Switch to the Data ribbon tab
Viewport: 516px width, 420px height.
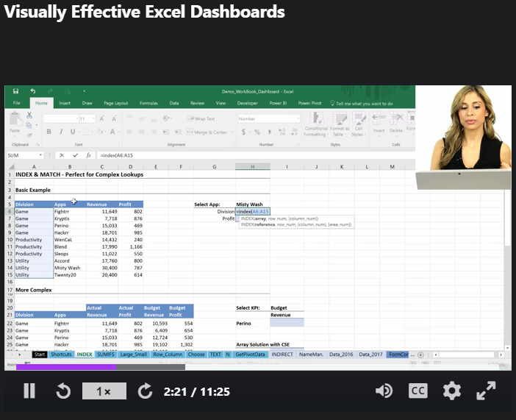(174, 103)
